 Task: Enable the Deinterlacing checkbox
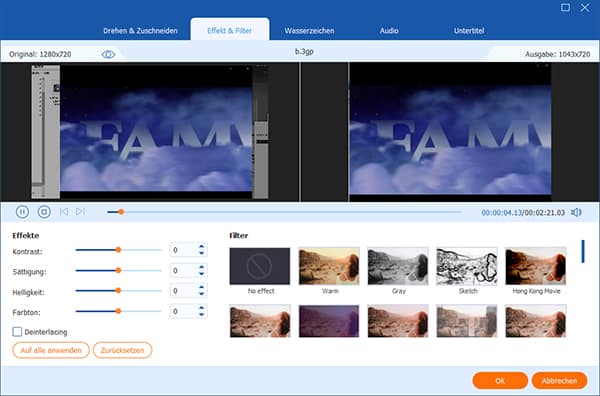17,332
